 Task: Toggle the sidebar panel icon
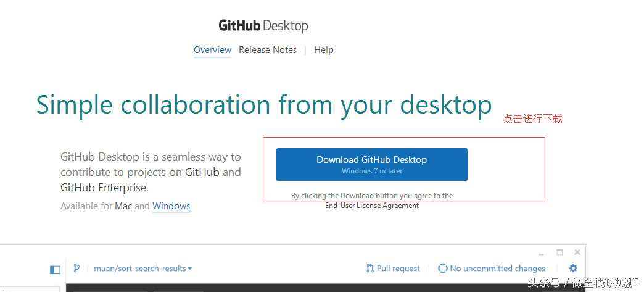click(x=55, y=270)
